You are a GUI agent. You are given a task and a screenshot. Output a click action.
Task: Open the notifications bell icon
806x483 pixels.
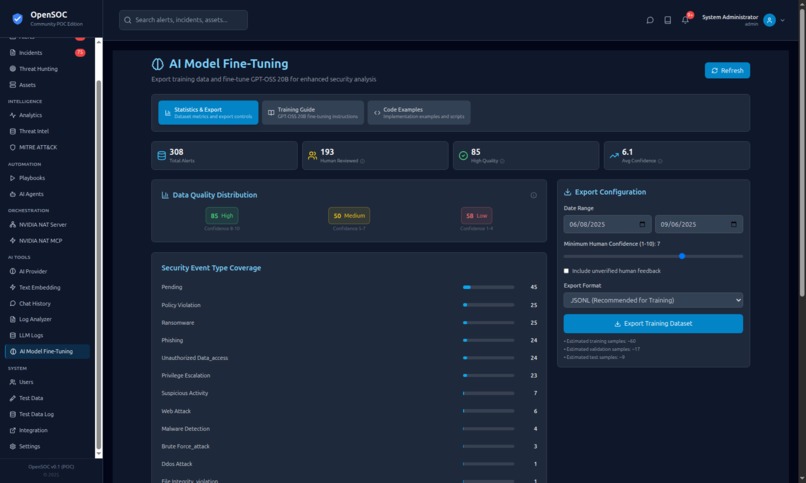click(x=685, y=20)
